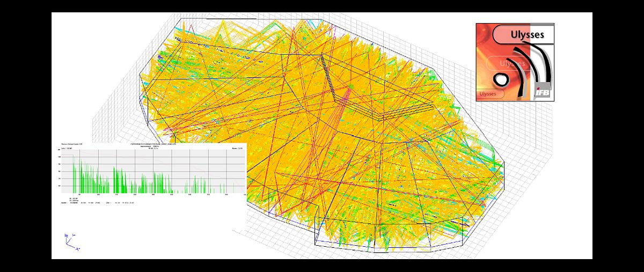This screenshot has width=644, height=272.
Task: Click the Z label on the axis indicator
Action: click(66, 235)
